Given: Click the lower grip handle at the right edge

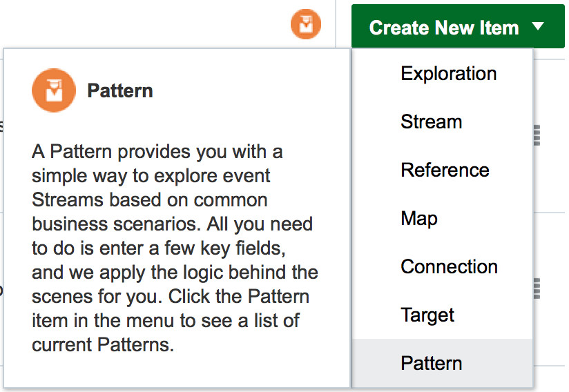Looking at the screenshot, I should (537, 288).
